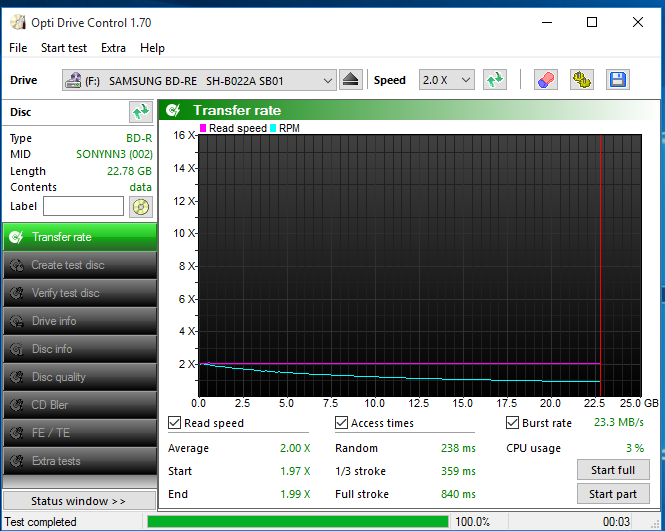
Task: Click the disc icon beside the Label field
Action: tap(141, 207)
